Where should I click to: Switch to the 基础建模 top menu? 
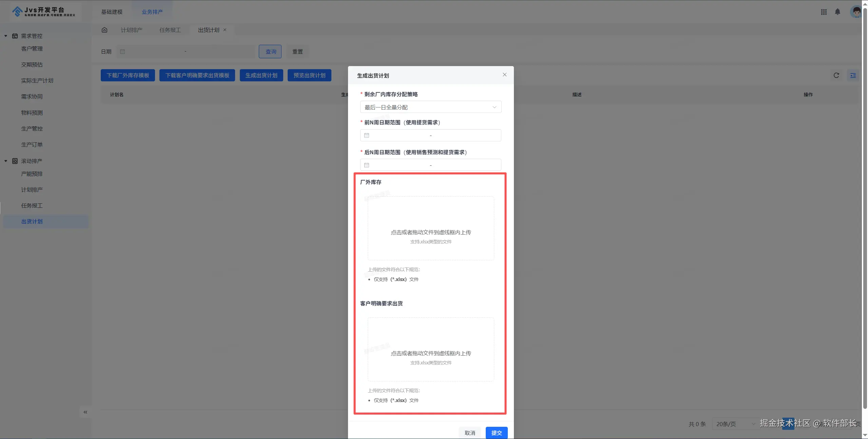112,12
